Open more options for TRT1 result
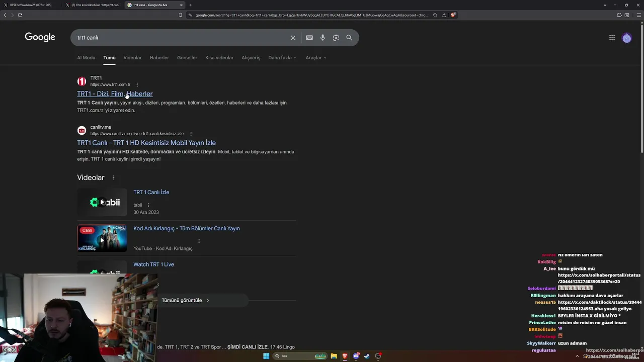Image resolution: width=644 pixels, height=362 pixels. [x=137, y=84]
